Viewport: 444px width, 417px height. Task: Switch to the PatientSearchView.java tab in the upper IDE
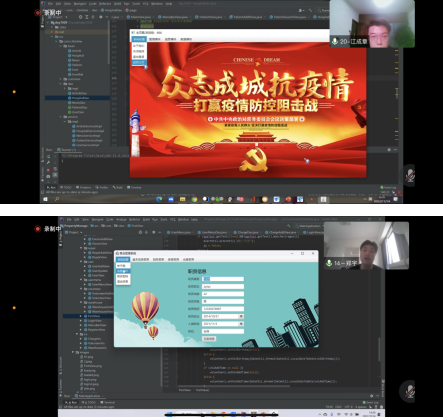[x=289, y=17]
